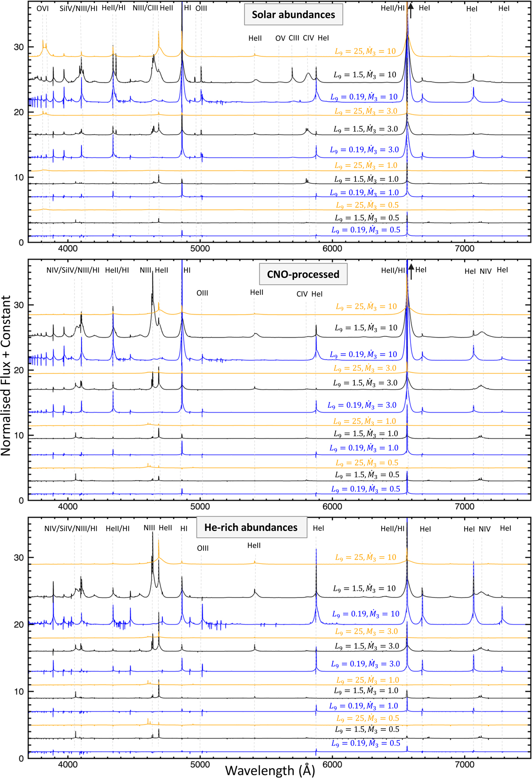Click the upward arrow in CNO-processed panel
This screenshot has height=781, width=532.
pos(411,271)
